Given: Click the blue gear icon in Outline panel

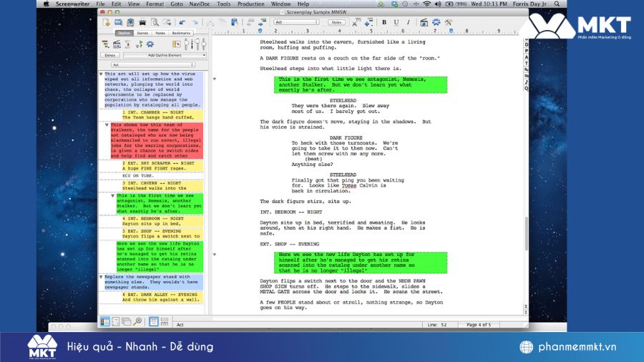Looking at the screenshot, I should point(150,44).
